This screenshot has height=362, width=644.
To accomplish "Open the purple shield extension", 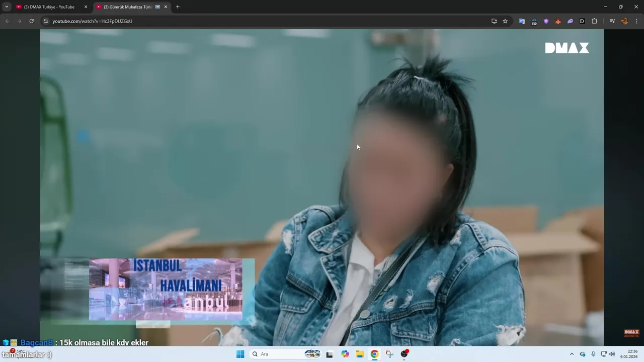I will (x=546, y=21).
